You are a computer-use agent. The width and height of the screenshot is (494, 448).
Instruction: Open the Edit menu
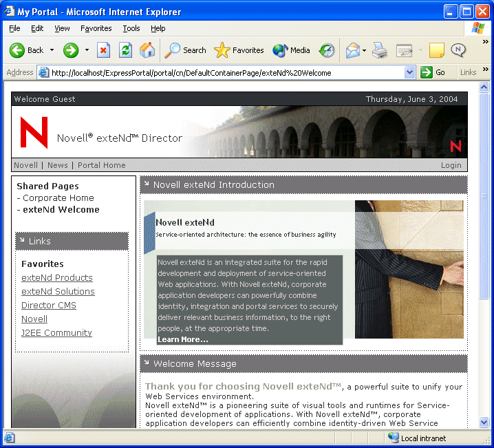pos(37,28)
